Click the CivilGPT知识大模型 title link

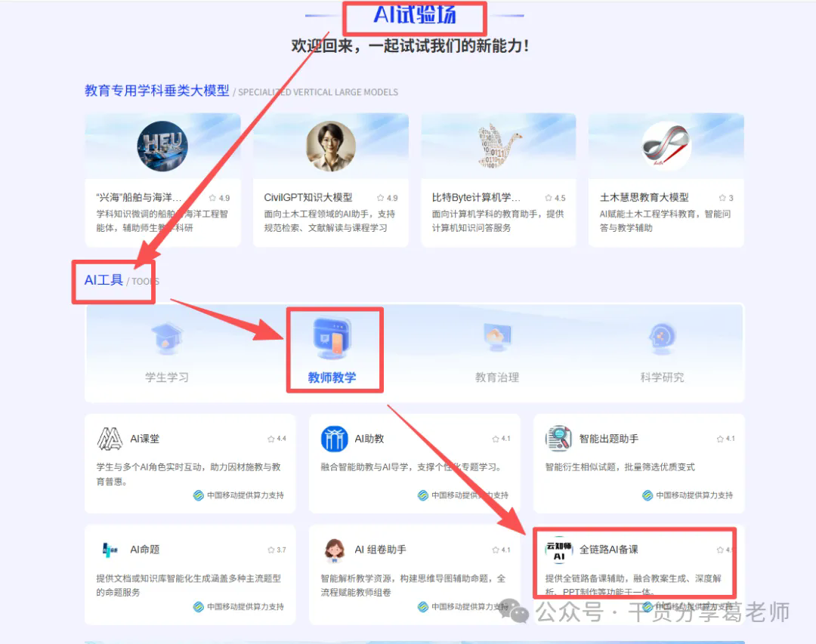pos(308,198)
